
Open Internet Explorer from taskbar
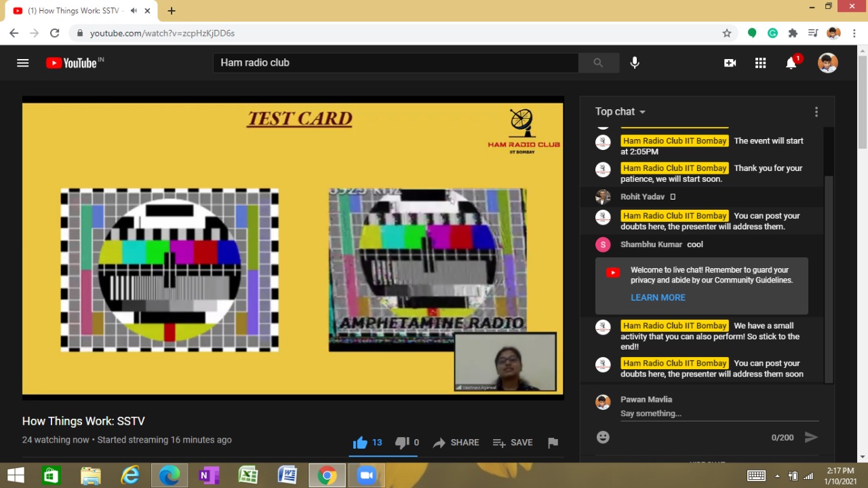point(130,475)
